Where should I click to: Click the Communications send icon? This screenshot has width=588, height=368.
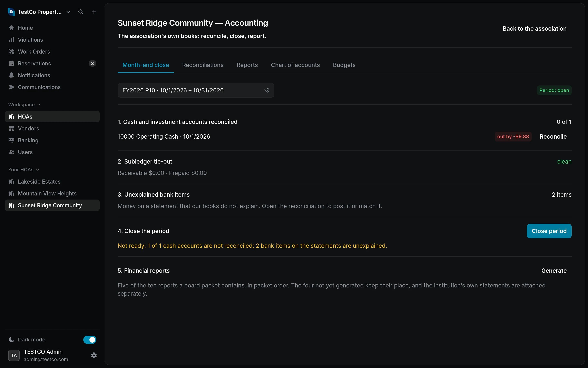click(x=11, y=87)
